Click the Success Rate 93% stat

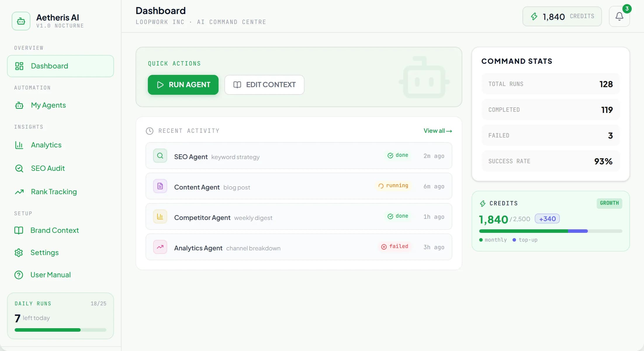[x=551, y=161]
